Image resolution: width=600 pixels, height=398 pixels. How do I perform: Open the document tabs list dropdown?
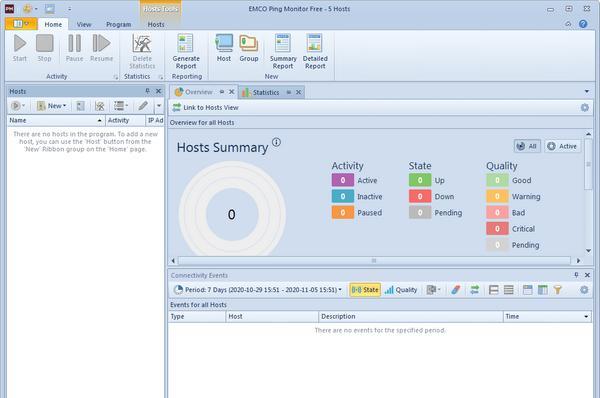point(587,91)
